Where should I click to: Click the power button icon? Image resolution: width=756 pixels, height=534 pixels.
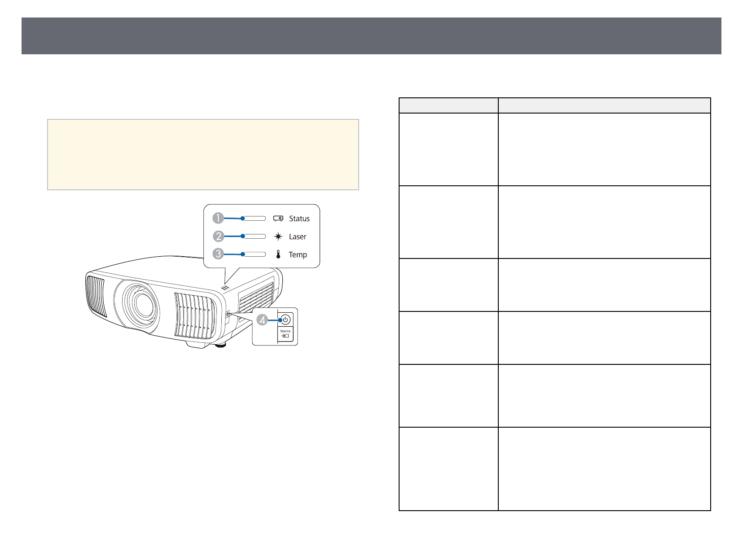click(x=286, y=320)
